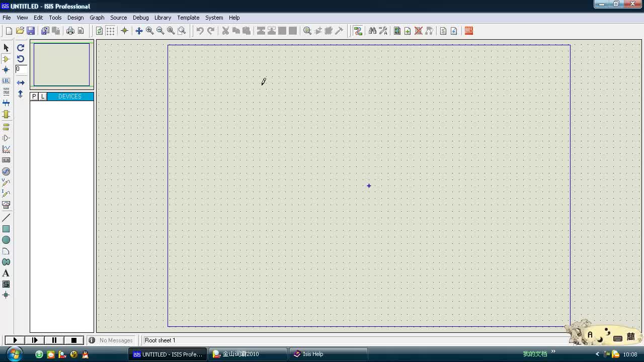Click the New Sheet icon
Viewport: 644px width, 362px height.
tap(408, 31)
